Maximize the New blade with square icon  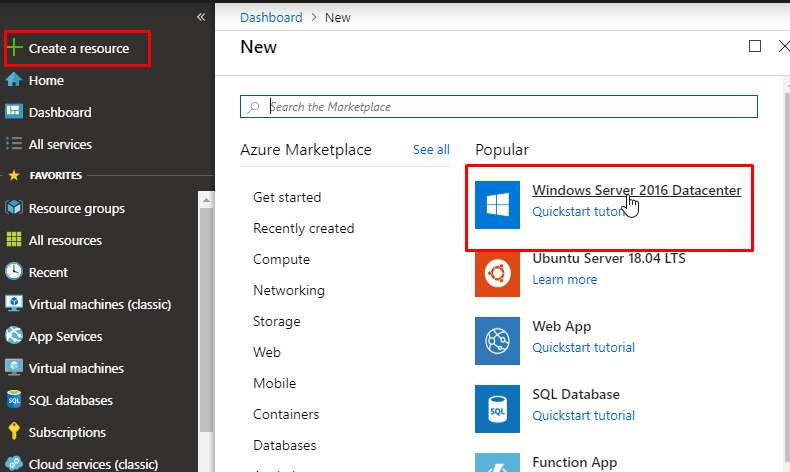tap(755, 46)
